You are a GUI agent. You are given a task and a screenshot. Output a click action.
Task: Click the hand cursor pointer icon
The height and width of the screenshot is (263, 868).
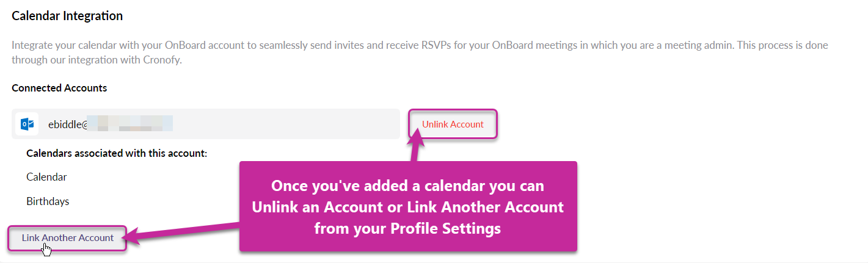46,249
